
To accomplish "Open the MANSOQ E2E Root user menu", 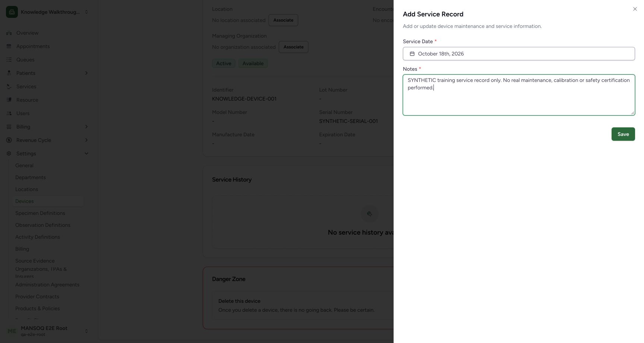I will pyautogui.click(x=48, y=331).
